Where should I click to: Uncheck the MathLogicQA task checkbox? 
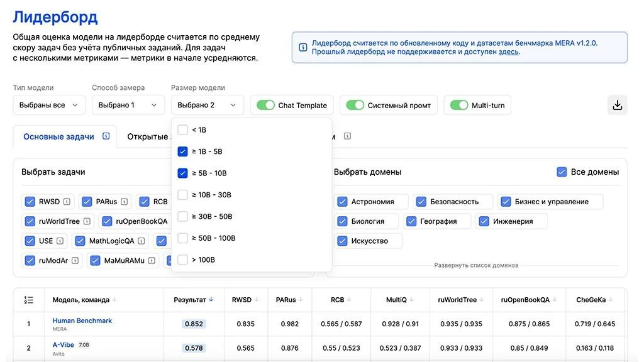(80, 241)
